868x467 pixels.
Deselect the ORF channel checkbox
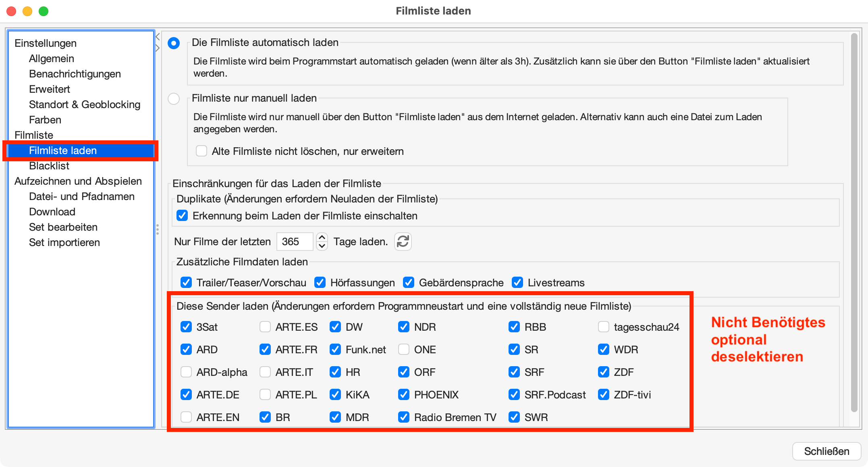(x=404, y=372)
